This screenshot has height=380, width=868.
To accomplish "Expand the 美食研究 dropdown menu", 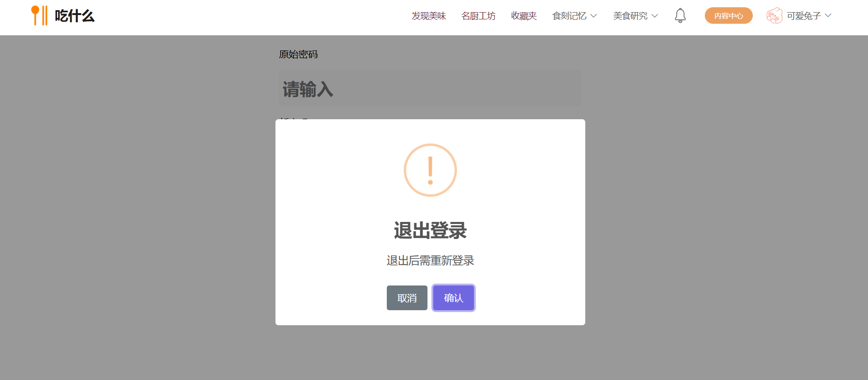I will (x=636, y=16).
